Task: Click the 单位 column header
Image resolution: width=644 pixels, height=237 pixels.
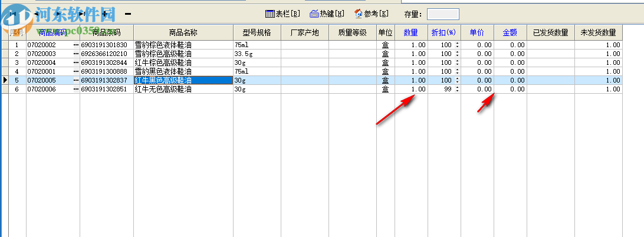Action: [386, 33]
